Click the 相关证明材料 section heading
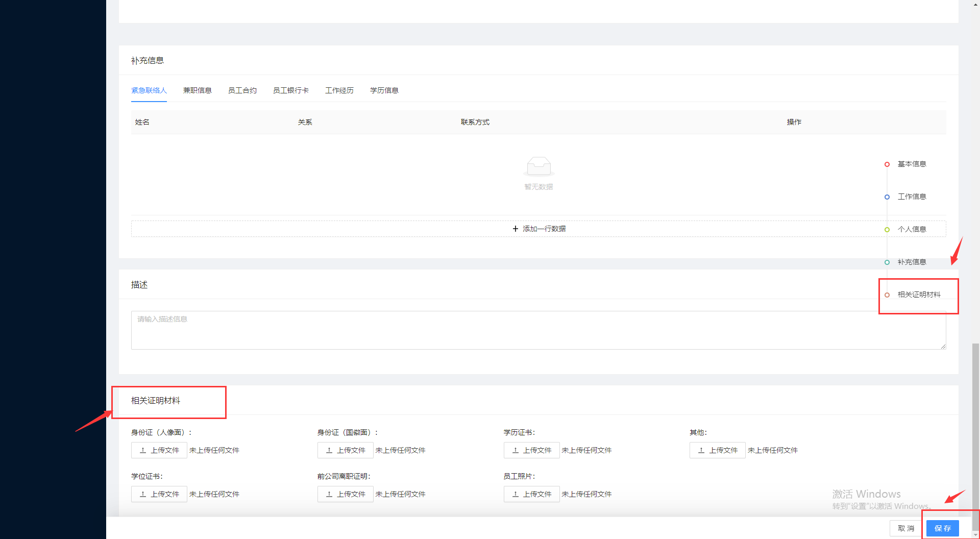The width and height of the screenshot is (980, 539). click(156, 401)
